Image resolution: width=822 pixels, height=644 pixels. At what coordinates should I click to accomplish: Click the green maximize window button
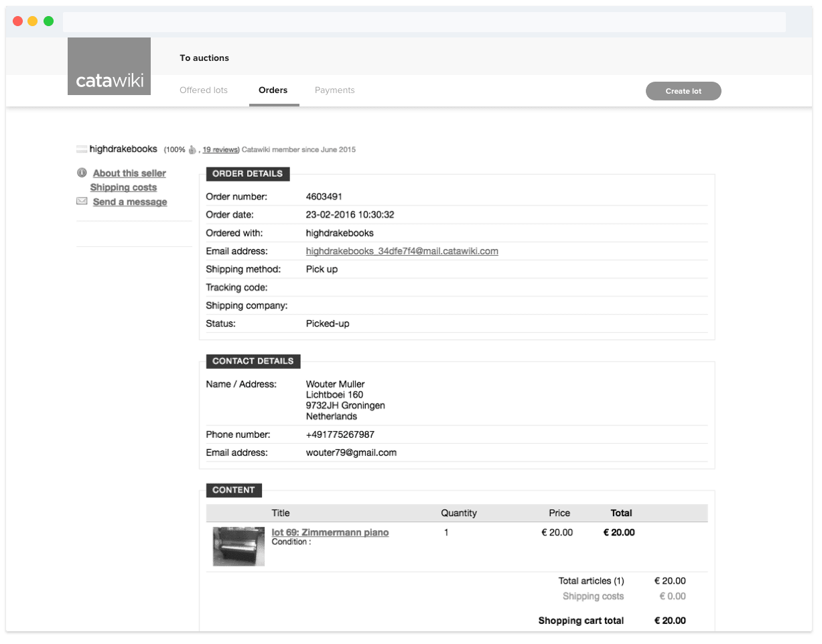pos(48,21)
